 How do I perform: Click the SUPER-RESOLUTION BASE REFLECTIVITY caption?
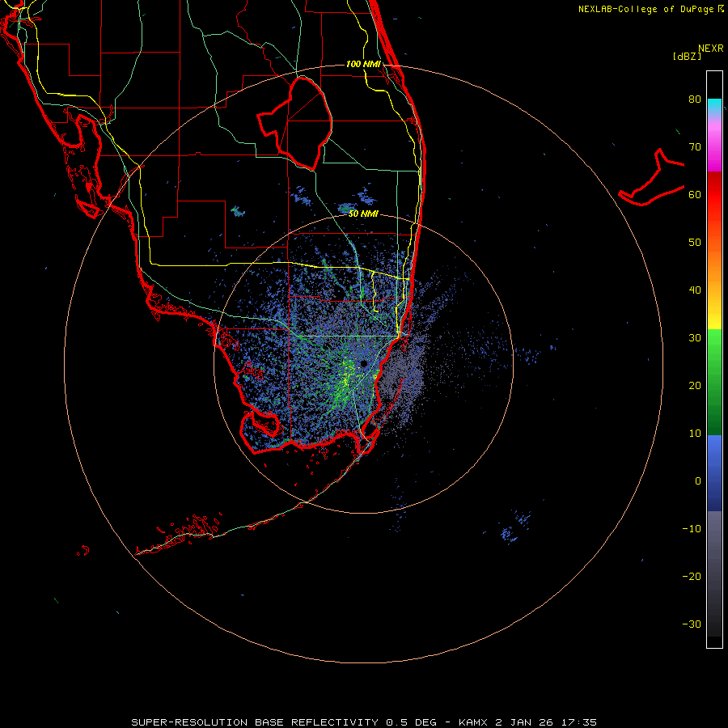tap(255, 722)
